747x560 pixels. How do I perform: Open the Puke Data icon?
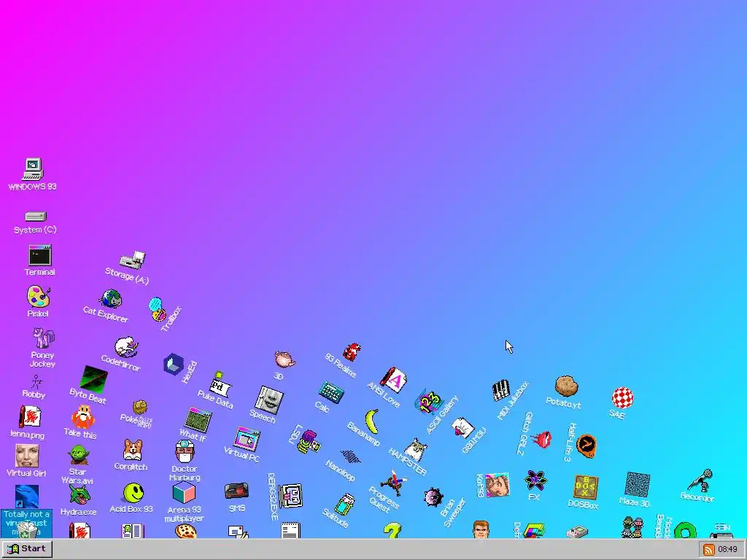[220, 384]
